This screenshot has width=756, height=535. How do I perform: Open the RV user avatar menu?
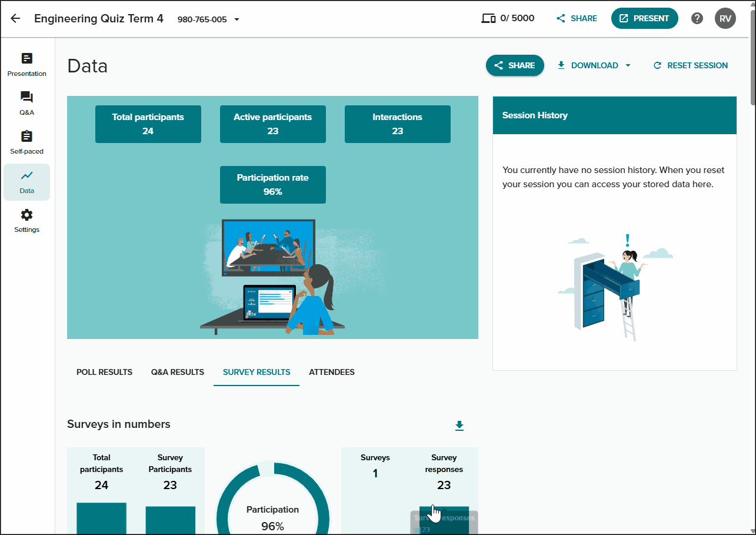[725, 18]
